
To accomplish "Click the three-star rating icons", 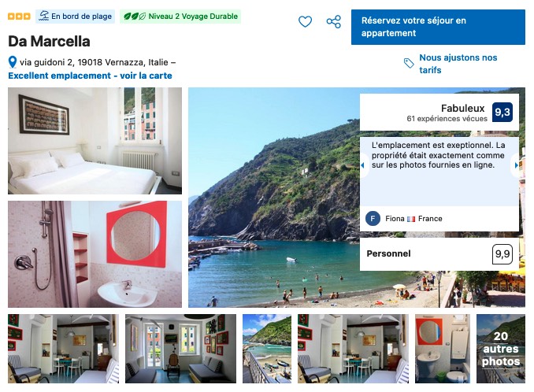I will 19,17.
